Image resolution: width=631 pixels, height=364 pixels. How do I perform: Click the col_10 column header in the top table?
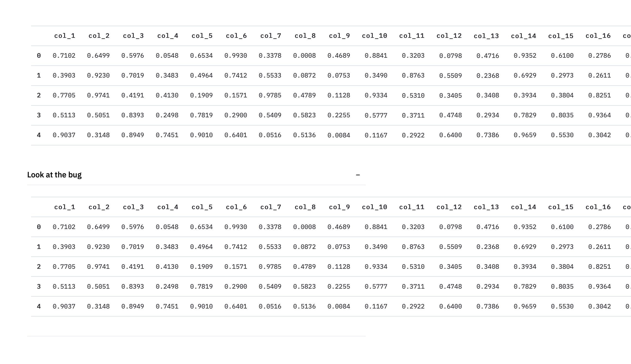[x=374, y=35]
